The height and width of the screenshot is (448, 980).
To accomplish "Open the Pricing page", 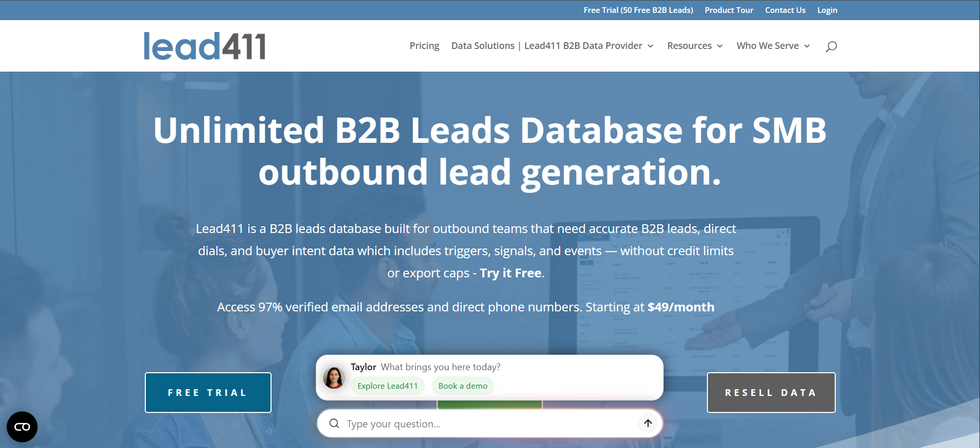I will pyautogui.click(x=425, y=46).
